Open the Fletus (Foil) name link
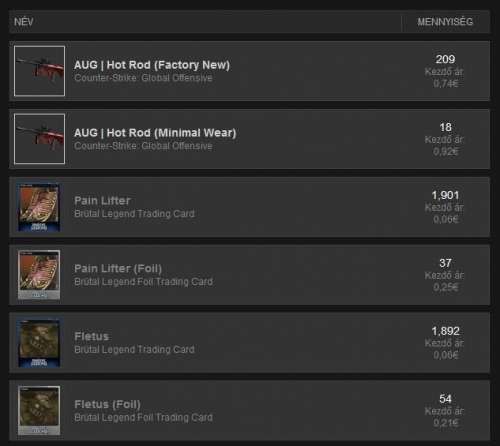 click(x=107, y=404)
